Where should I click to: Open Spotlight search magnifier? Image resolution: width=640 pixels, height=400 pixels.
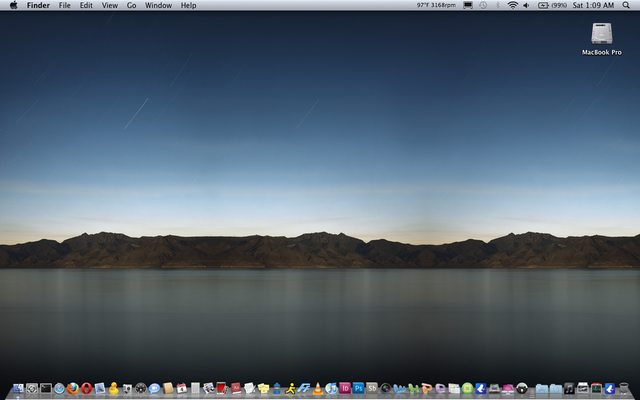pyautogui.click(x=626, y=5)
